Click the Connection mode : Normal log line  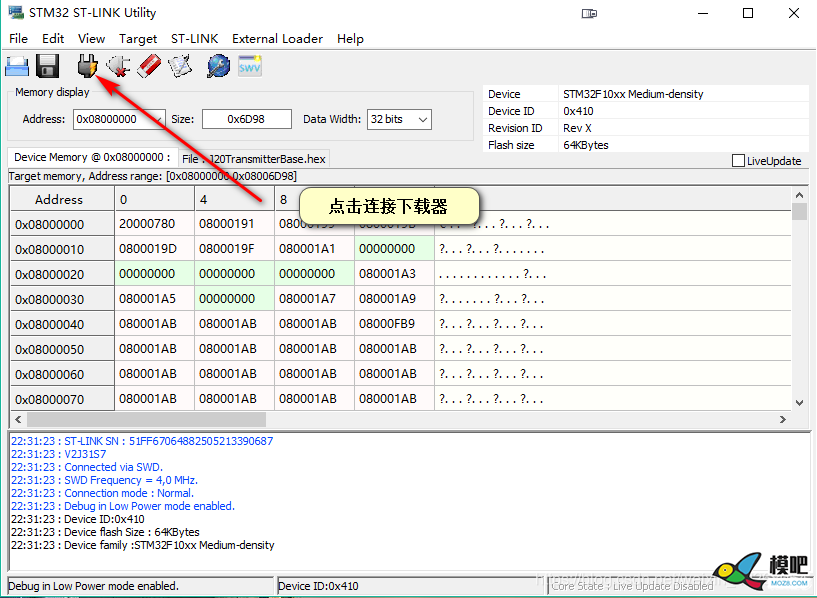click(102, 493)
